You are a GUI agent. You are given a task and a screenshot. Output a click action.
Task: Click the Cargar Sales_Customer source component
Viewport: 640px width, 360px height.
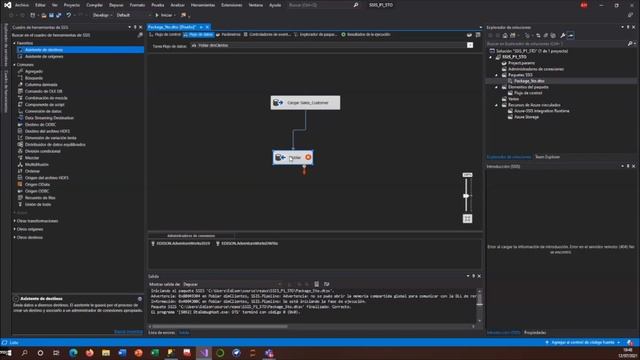pyautogui.click(x=305, y=102)
